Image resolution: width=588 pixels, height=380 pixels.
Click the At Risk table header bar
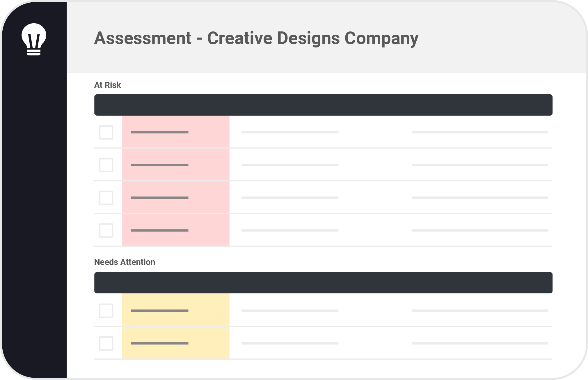[323, 105]
